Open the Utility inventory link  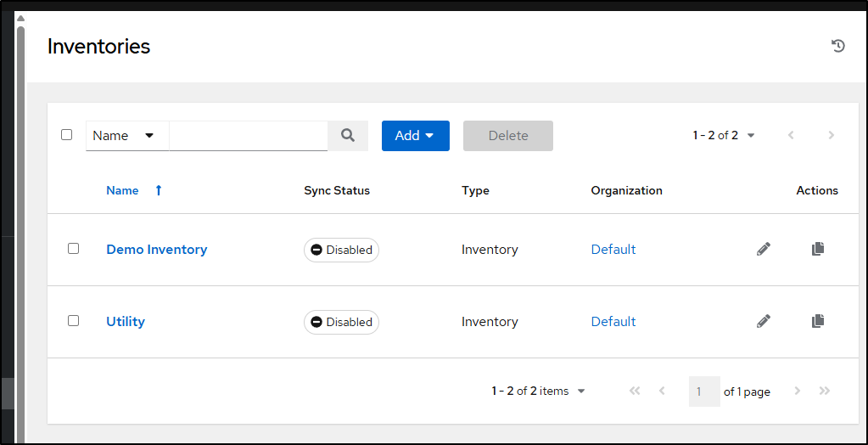[126, 321]
